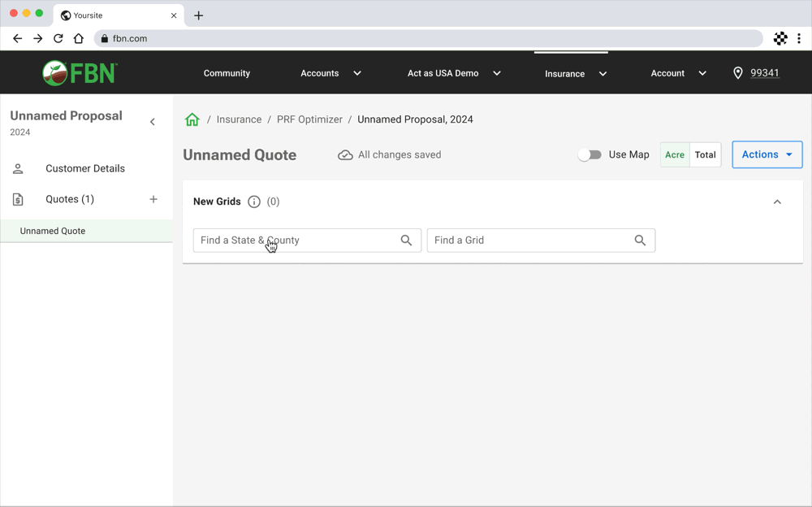Image resolution: width=812 pixels, height=507 pixels.
Task: Select Unnamed Quote in the sidebar
Action: [87, 231]
